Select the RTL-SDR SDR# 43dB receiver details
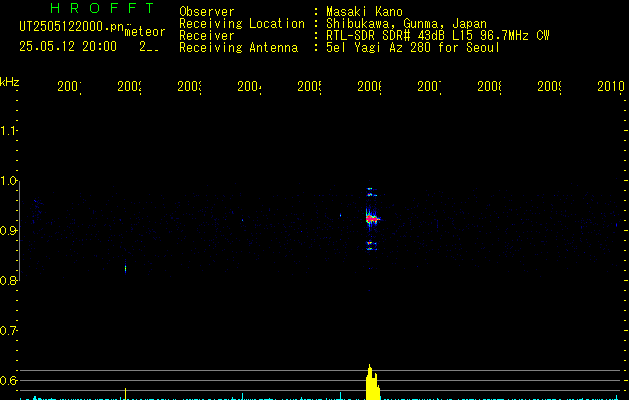This screenshot has width=629, height=400. click(438, 36)
